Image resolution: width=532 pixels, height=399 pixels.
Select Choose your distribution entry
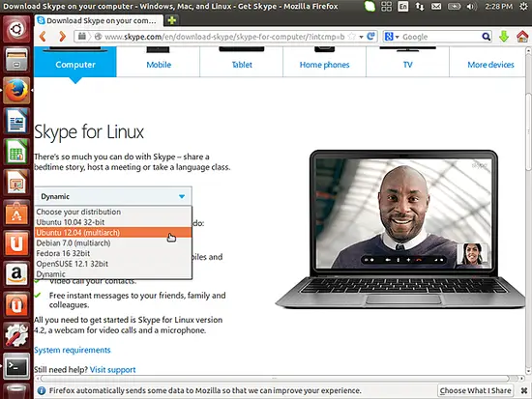pyautogui.click(x=113, y=212)
